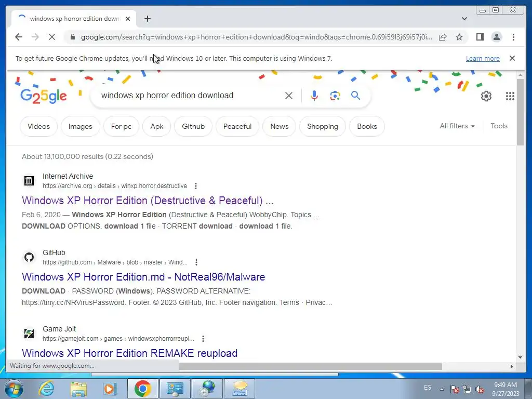Open the Windows Start menu orb
532x399 pixels.
[x=14, y=389]
